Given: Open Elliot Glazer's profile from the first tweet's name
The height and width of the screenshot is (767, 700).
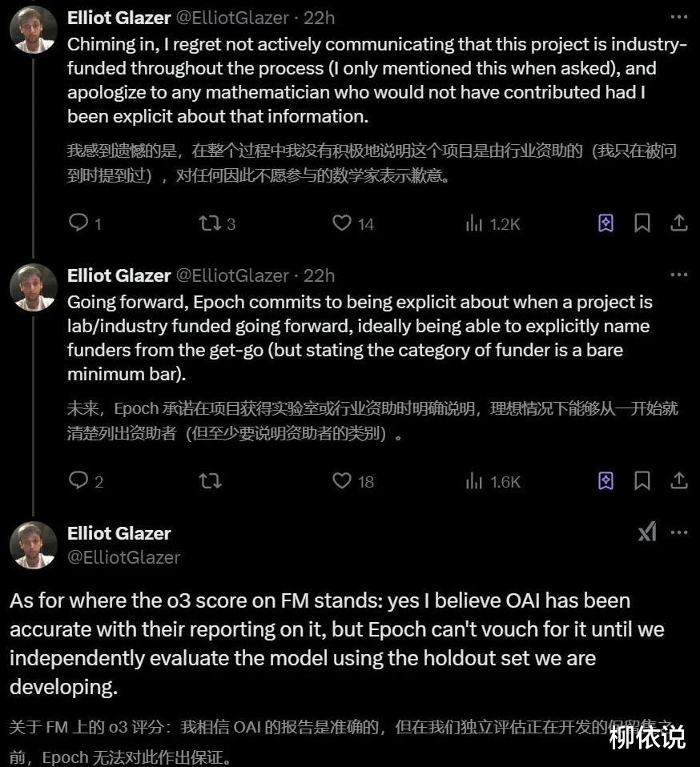Looking at the screenshot, I should point(119,18).
